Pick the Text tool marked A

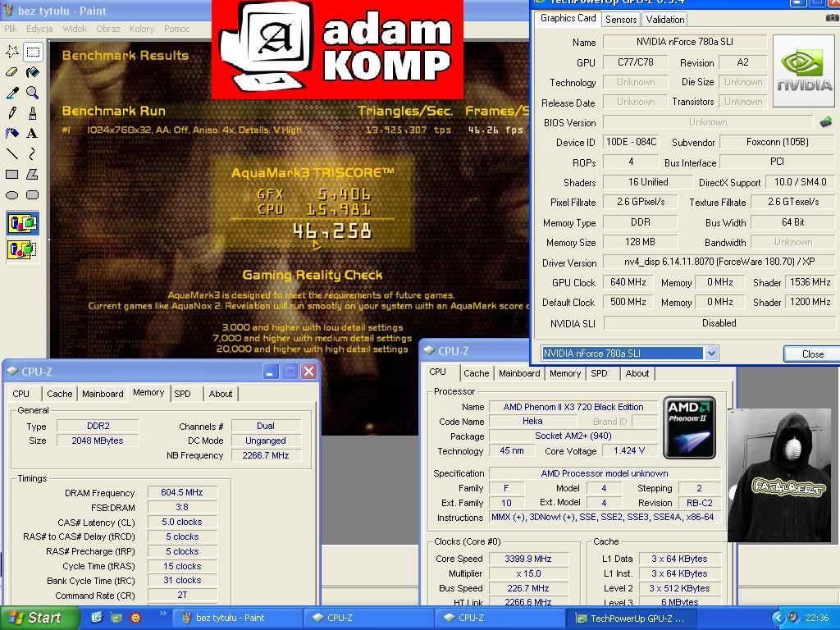click(x=33, y=133)
